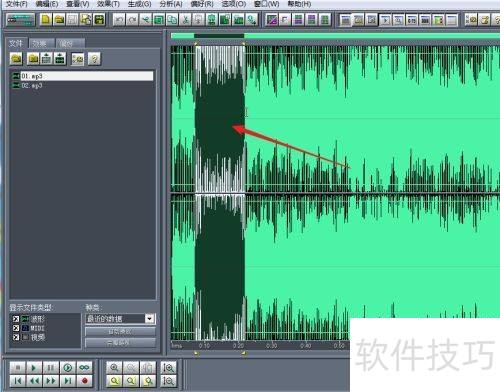Switch to multitrack view using the toolbar button
The height and width of the screenshot is (392, 500).
tap(21, 20)
